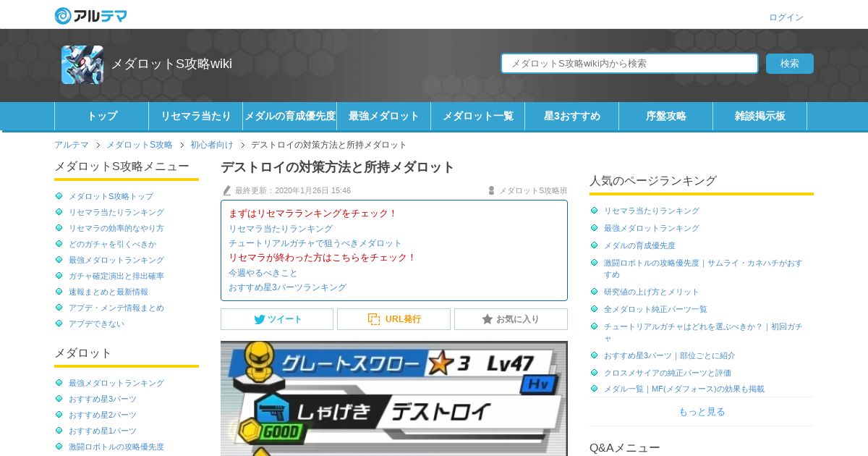Click the 初心者向け breadcrumb link
The width and height of the screenshot is (868, 456).
(212, 145)
